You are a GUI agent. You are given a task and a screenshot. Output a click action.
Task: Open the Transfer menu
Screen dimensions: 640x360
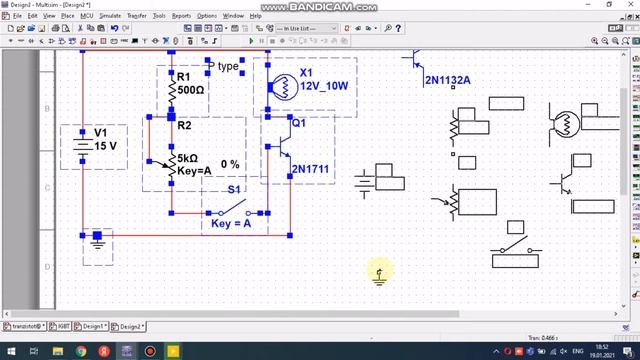[x=136, y=16]
